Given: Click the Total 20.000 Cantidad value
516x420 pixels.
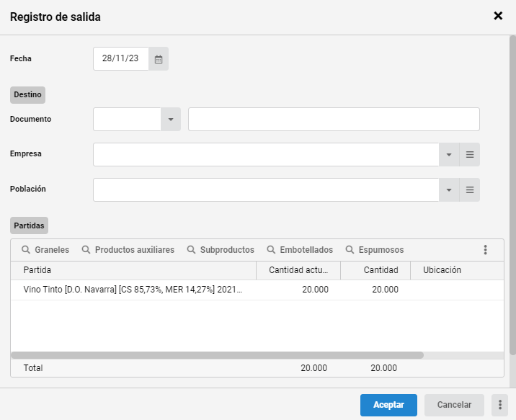Looking at the screenshot, I should [383, 368].
